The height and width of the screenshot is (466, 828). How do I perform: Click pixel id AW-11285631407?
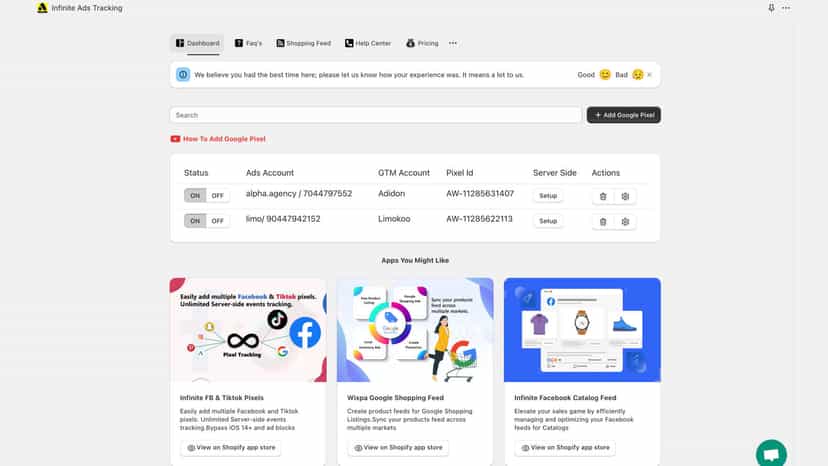(x=480, y=193)
